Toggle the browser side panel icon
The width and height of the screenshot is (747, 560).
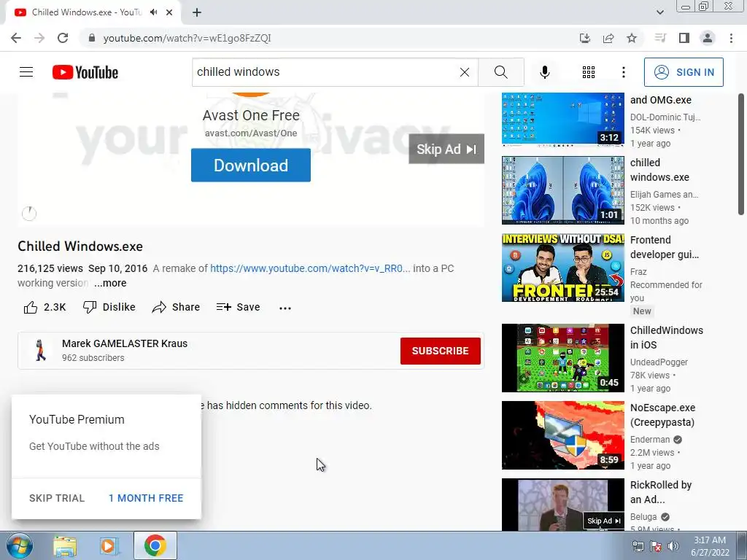click(684, 38)
